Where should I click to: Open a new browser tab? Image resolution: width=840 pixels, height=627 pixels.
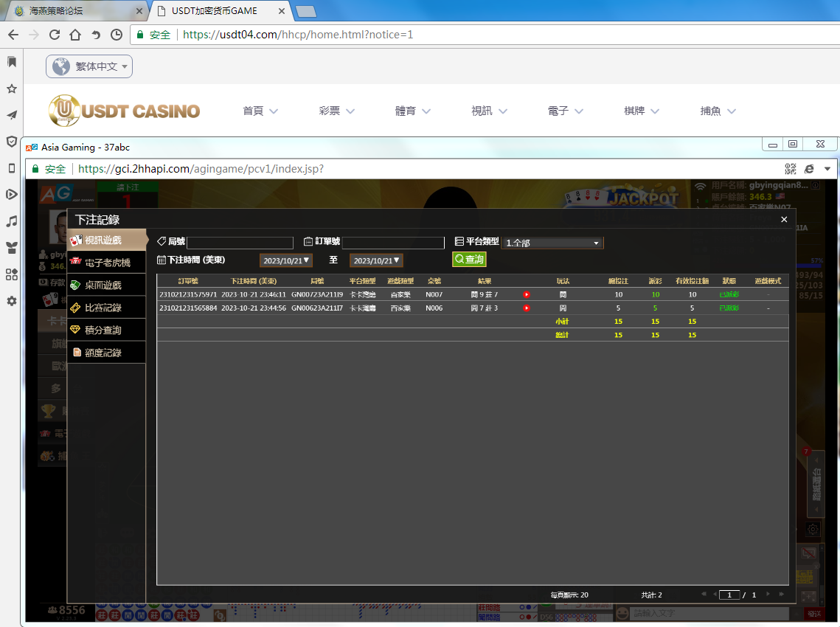(306, 11)
